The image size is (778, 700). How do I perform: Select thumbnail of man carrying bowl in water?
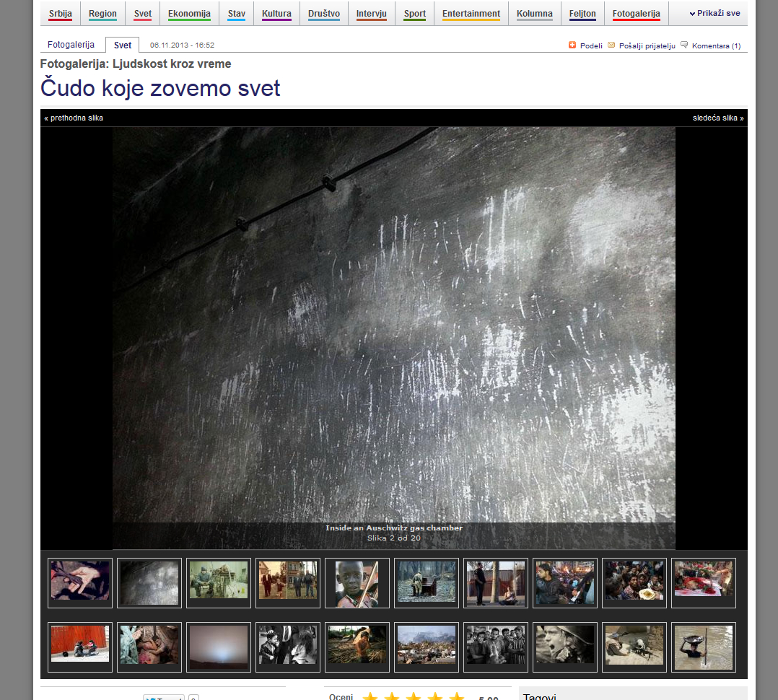[x=704, y=647]
